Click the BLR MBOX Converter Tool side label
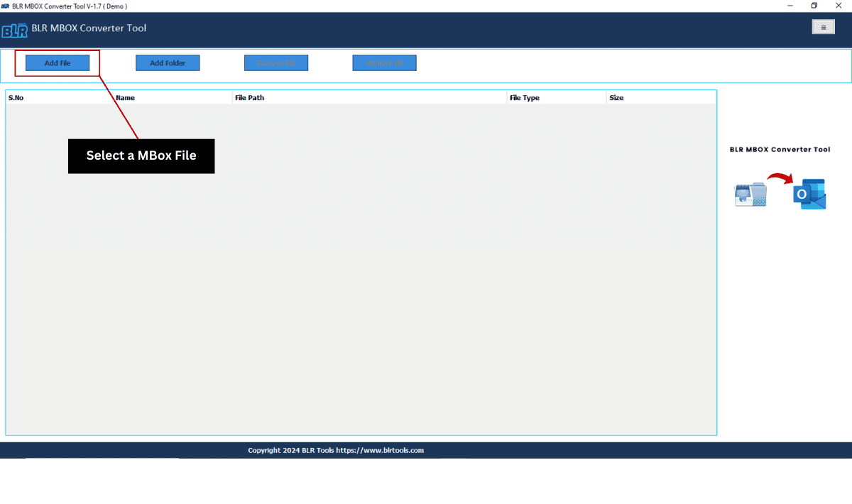Viewport: 852px width, 504px height. [780, 150]
